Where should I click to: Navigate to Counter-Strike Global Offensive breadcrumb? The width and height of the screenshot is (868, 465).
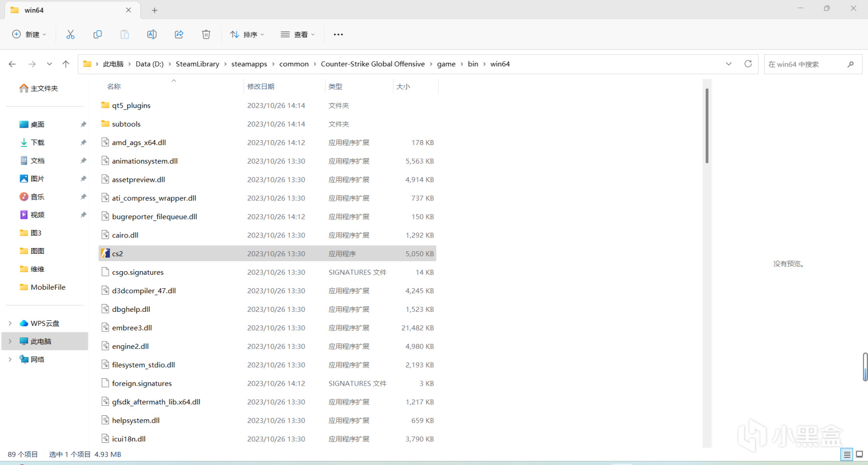(x=373, y=64)
